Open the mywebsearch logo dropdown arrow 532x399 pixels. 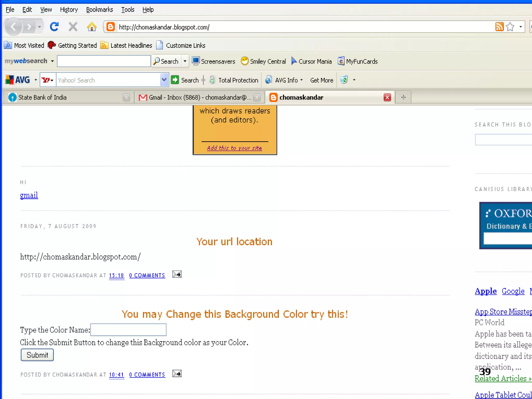click(52, 61)
